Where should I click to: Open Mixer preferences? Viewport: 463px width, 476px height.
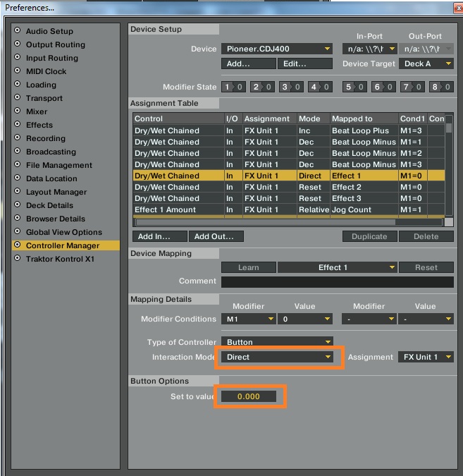coord(37,111)
